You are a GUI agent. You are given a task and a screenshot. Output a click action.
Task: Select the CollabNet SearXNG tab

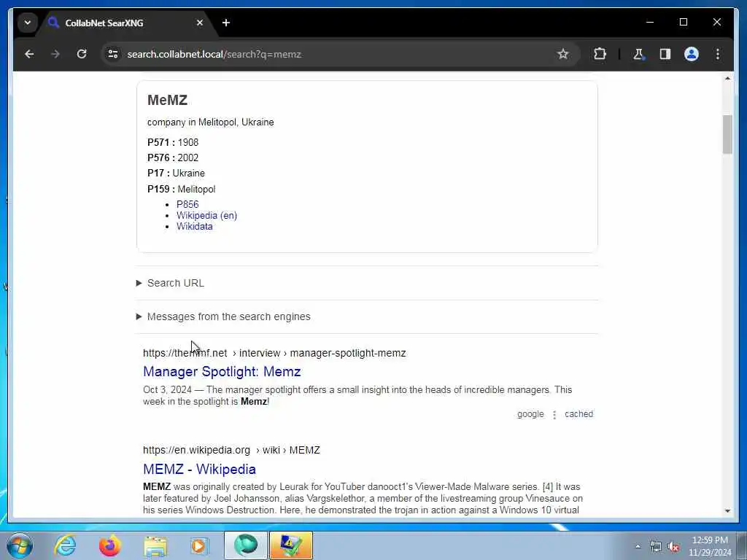(125, 23)
